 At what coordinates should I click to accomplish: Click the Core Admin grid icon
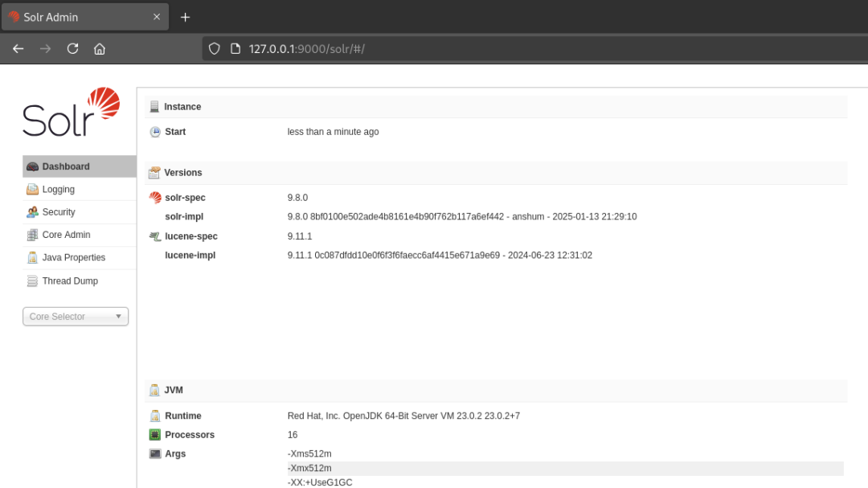pos(32,235)
